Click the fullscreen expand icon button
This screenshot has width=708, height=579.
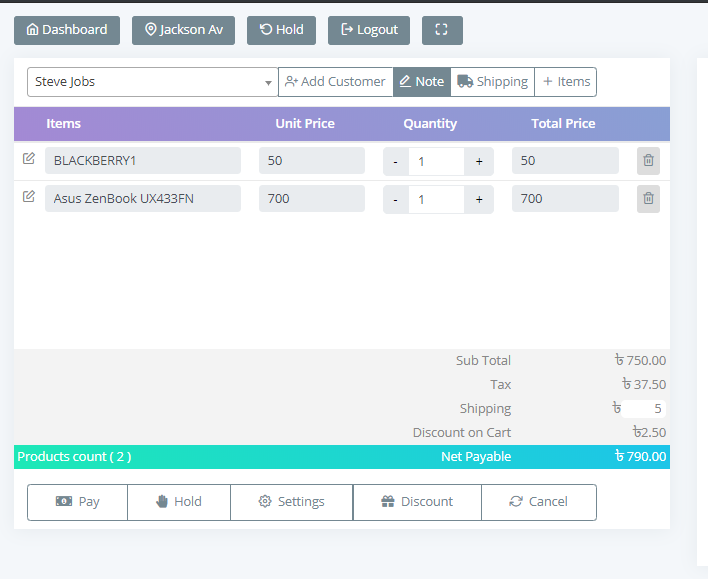coord(442,30)
